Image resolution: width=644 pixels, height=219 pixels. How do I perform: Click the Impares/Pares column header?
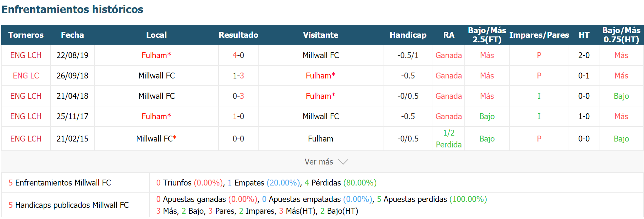[539, 35]
